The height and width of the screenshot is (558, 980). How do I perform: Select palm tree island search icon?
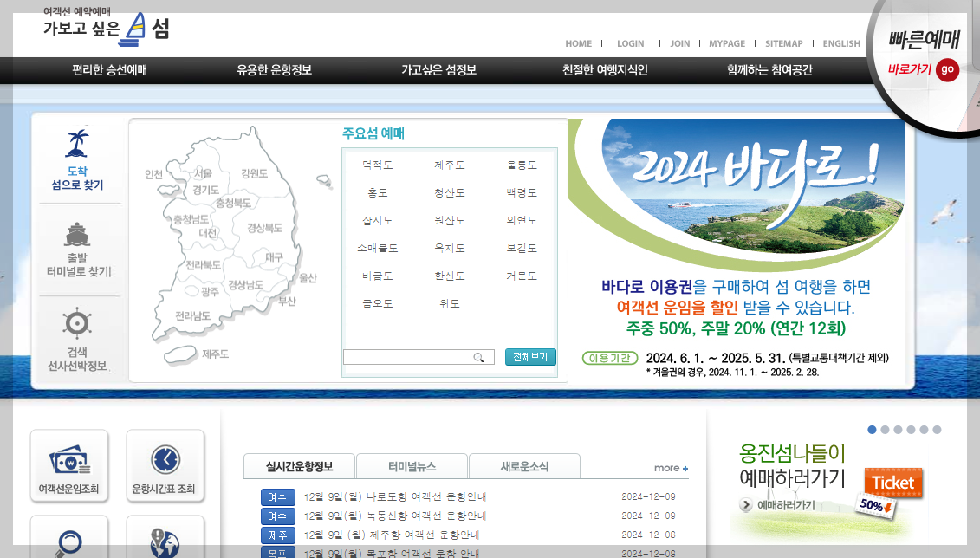[77, 144]
